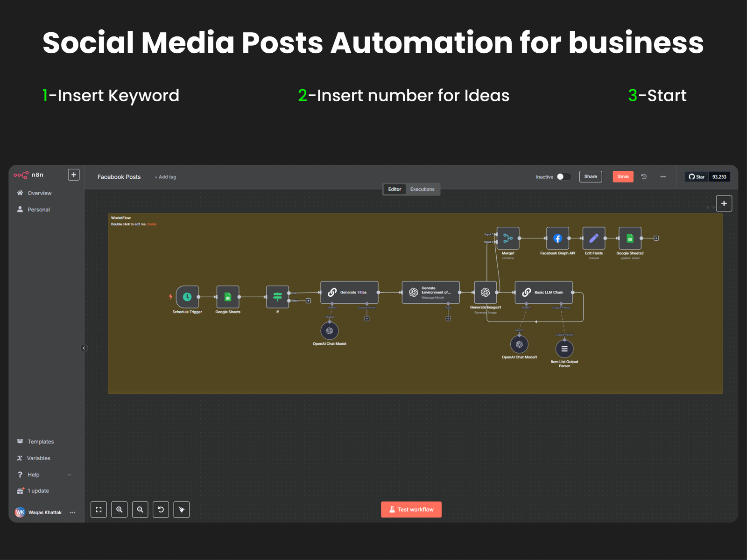Open workflow history icon
Viewport: 747px width, 560px height.
tap(644, 176)
